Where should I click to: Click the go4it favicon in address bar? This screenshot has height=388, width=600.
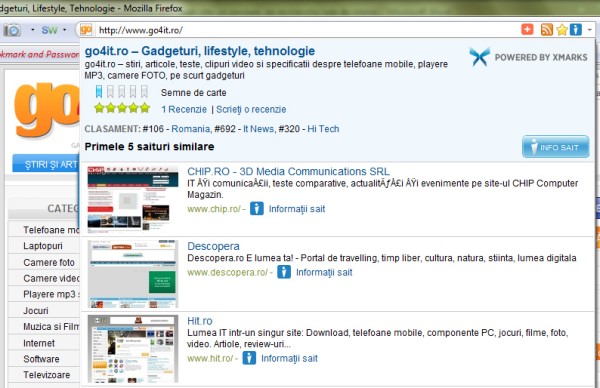[x=86, y=29]
